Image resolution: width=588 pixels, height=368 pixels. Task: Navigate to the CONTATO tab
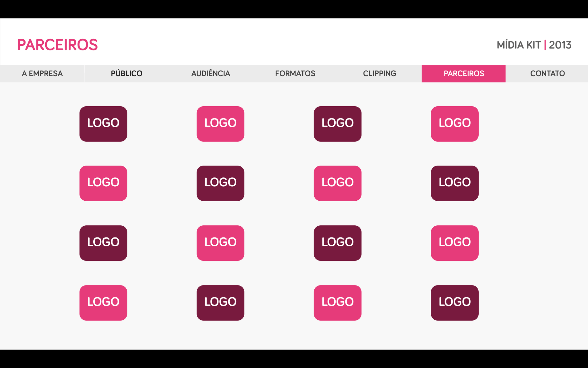click(x=547, y=74)
